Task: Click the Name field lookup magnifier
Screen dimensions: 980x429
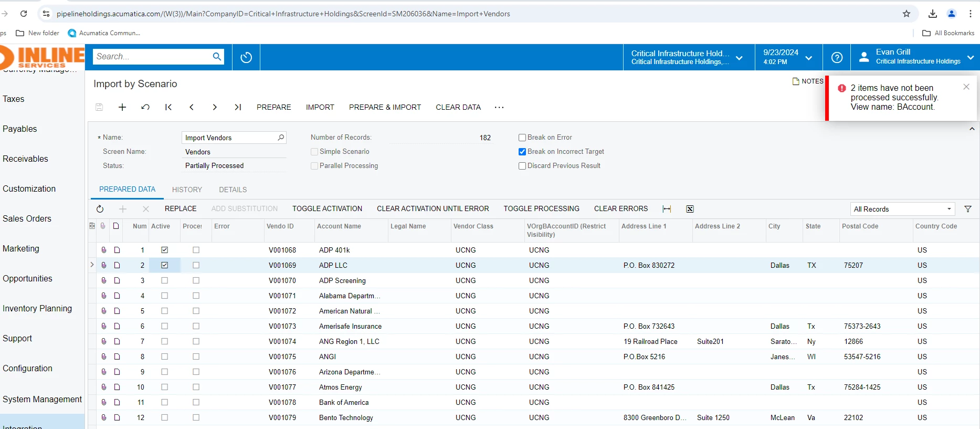Action: pos(281,138)
